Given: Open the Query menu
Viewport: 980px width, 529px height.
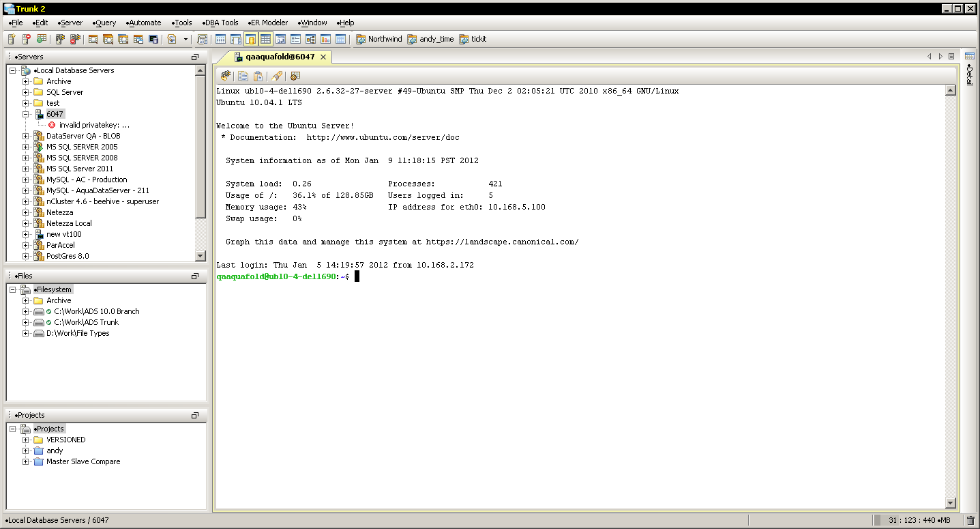Looking at the screenshot, I should [104, 23].
